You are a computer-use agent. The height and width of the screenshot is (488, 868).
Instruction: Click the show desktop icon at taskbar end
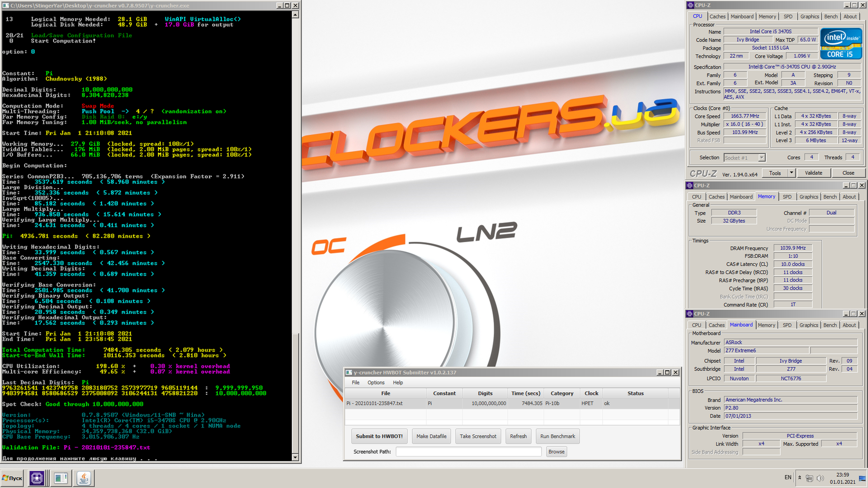pyautogui.click(x=863, y=478)
